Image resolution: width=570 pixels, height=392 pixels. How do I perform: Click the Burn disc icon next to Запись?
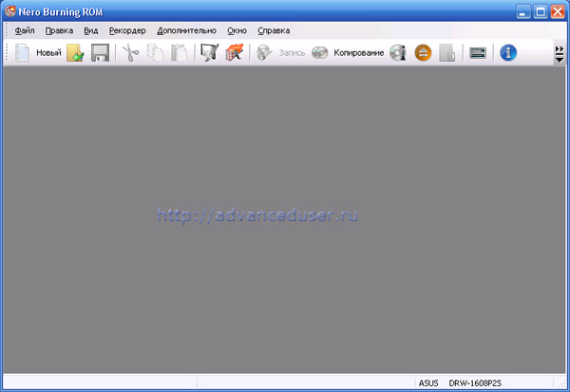[264, 53]
